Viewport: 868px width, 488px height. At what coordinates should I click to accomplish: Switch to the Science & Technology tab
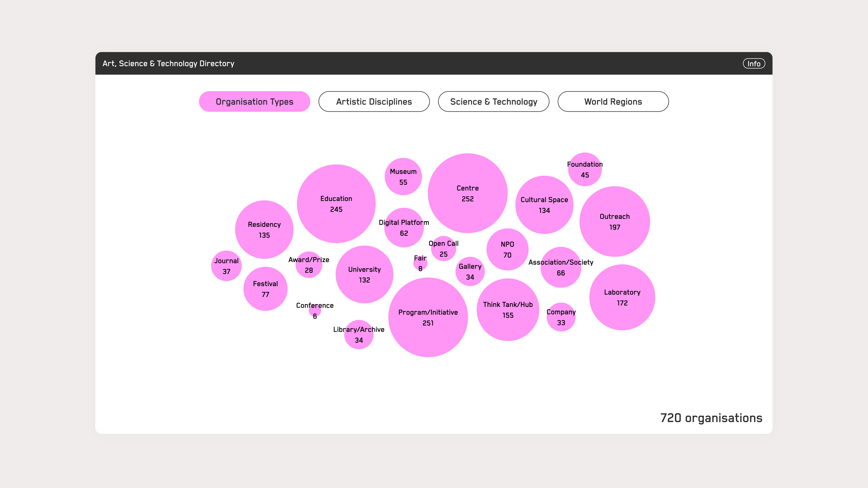(493, 101)
